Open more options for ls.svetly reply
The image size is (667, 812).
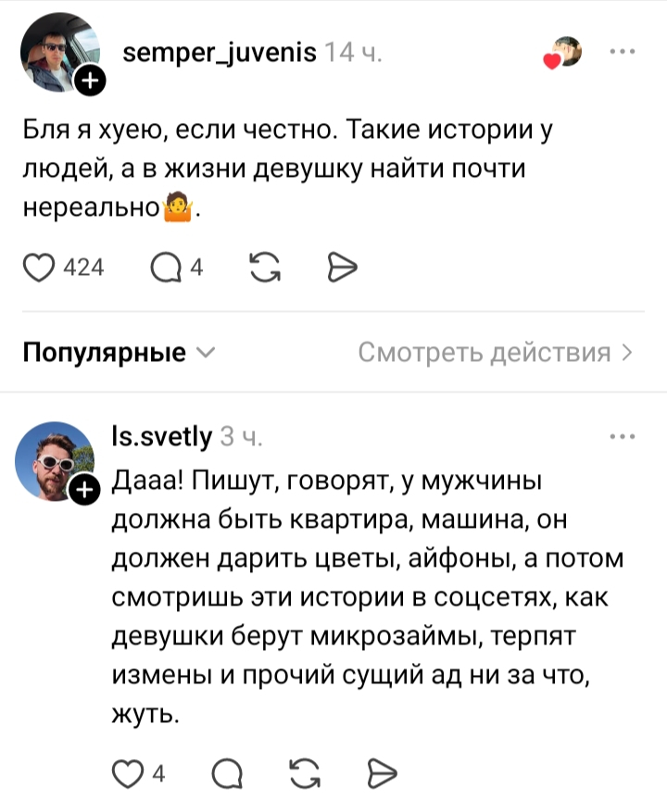[x=622, y=436]
